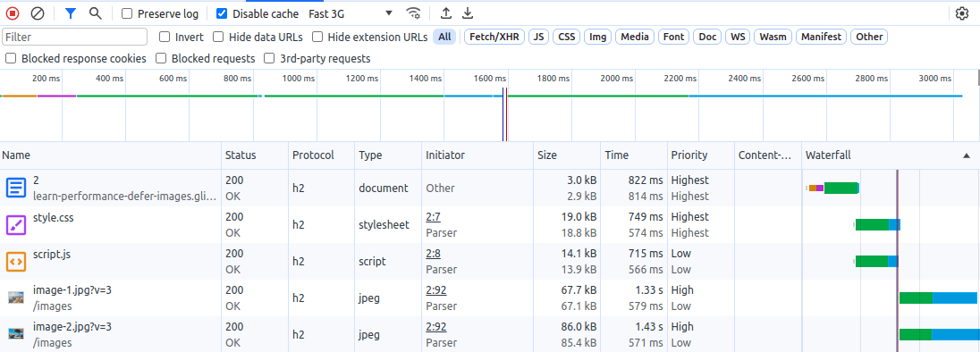Screen dimensions: 980x352
Task: Select the image-1.jpg?v=3 request
Action: 72,290
